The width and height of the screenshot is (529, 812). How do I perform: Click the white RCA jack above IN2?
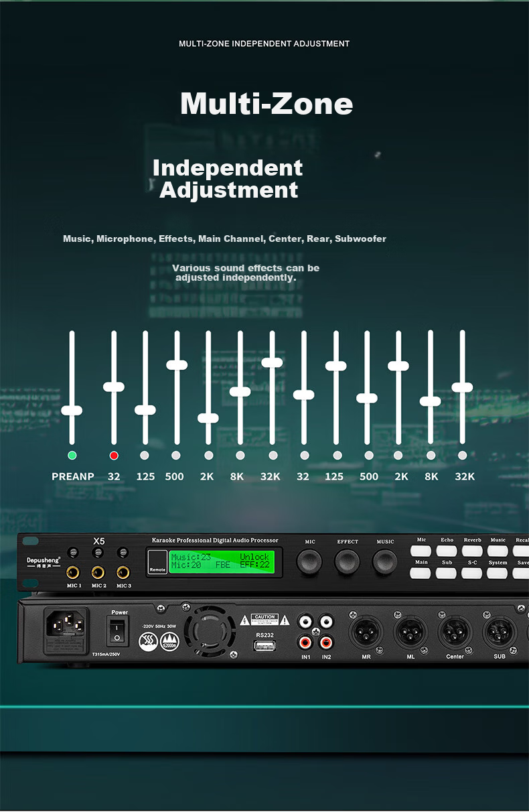pyautogui.click(x=326, y=623)
